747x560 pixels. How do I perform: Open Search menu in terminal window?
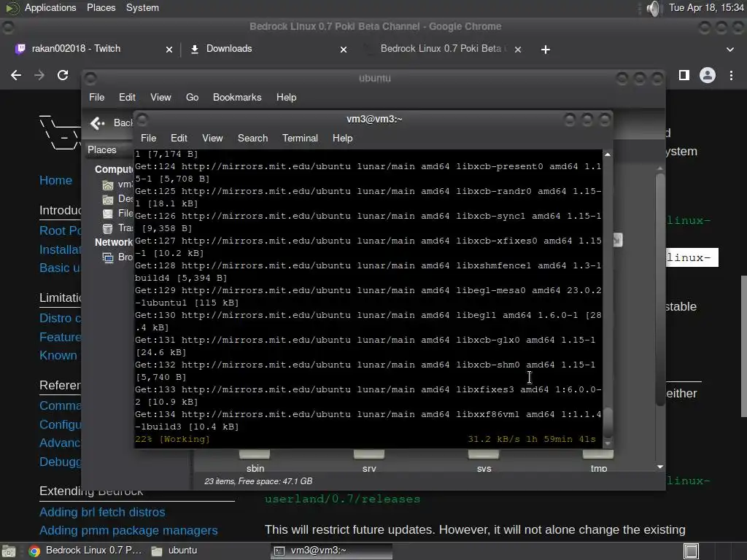point(252,138)
